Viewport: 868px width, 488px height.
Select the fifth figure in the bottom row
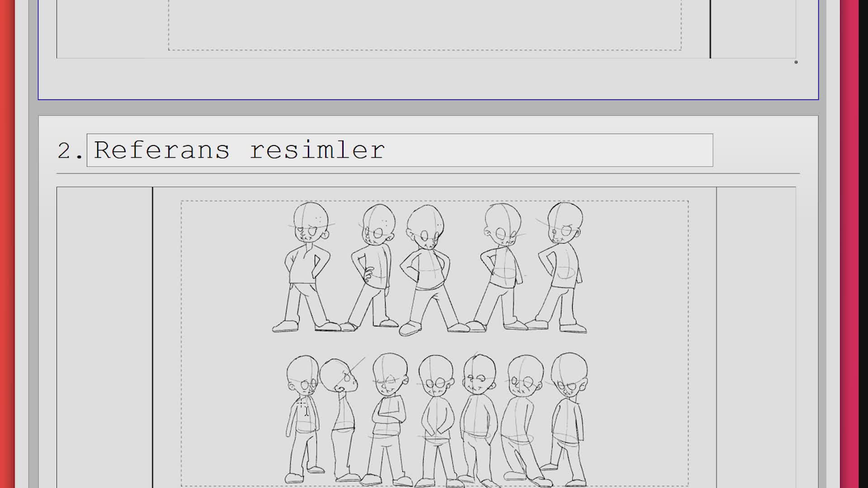pyautogui.click(x=477, y=419)
